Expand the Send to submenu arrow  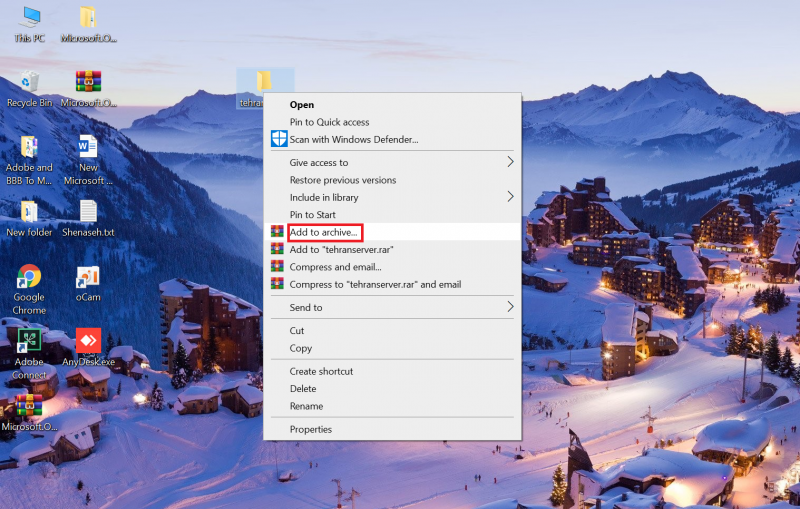(x=510, y=307)
